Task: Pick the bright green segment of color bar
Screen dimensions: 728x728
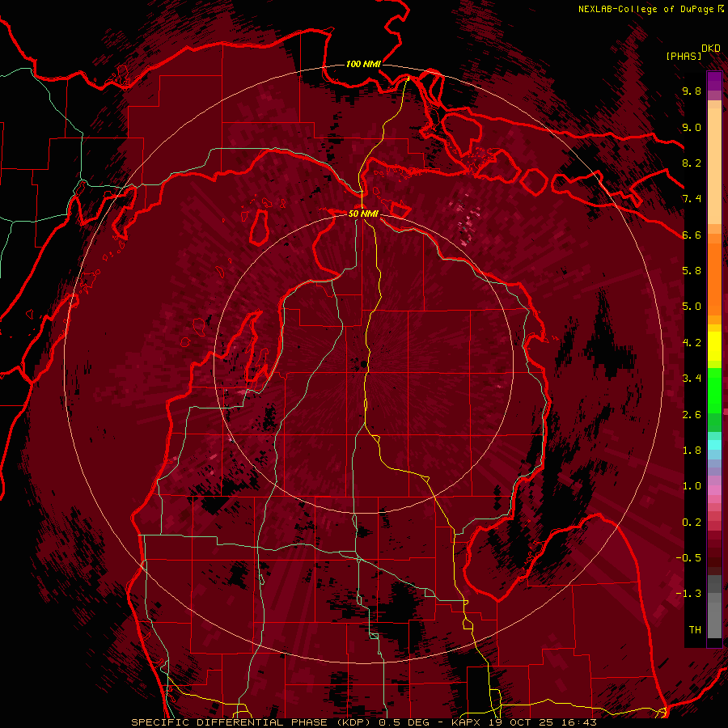Action: tap(714, 389)
